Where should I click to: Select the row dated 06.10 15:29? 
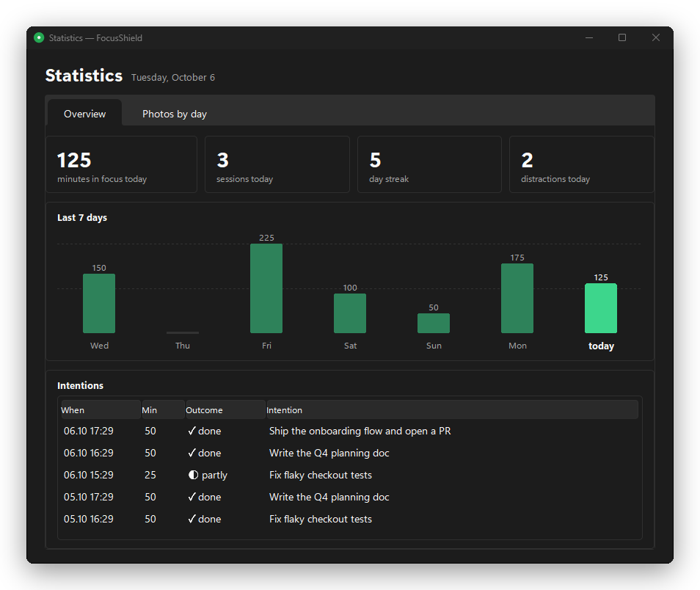coord(349,475)
